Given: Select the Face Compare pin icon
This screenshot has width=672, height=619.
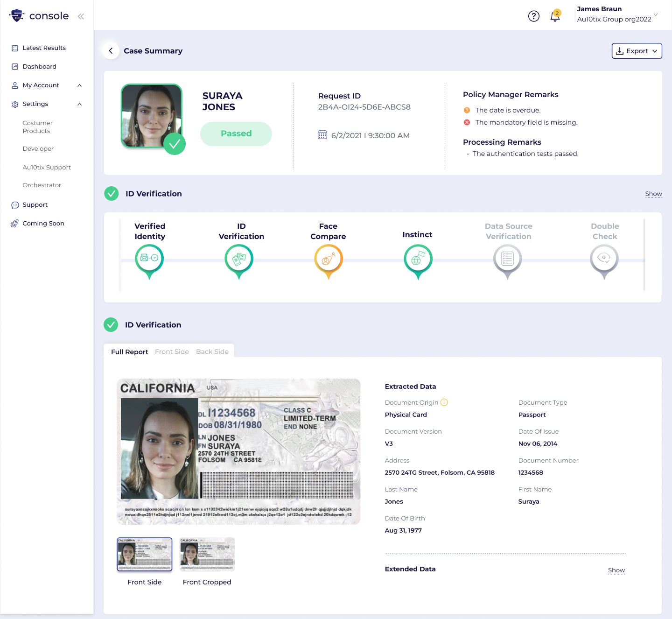Looking at the screenshot, I should coord(329,261).
